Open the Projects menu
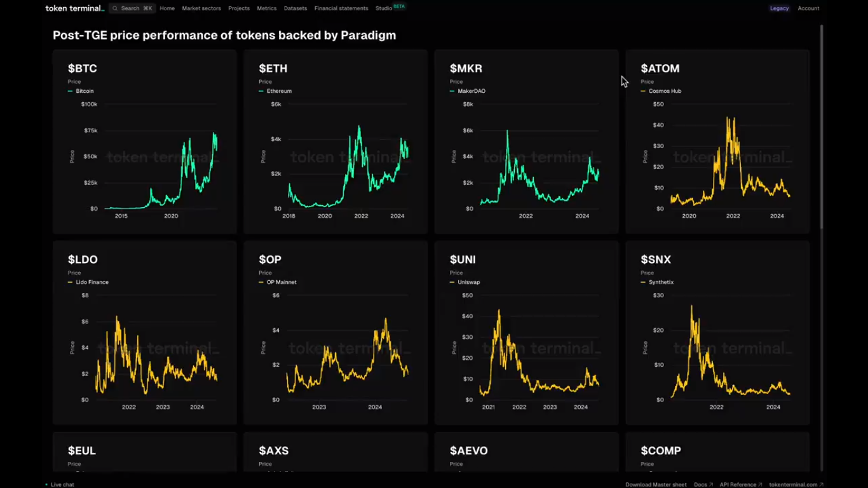The height and width of the screenshot is (488, 868). pyautogui.click(x=239, y=8)
